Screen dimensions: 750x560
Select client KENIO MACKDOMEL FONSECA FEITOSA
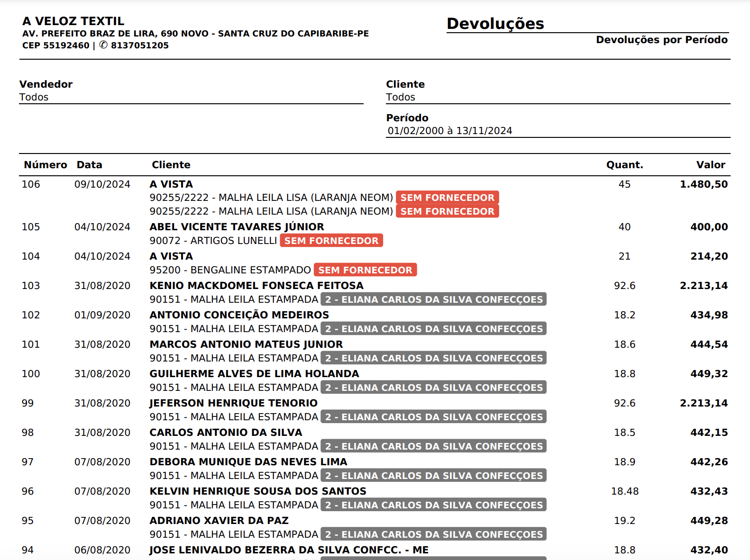(256, 286)
